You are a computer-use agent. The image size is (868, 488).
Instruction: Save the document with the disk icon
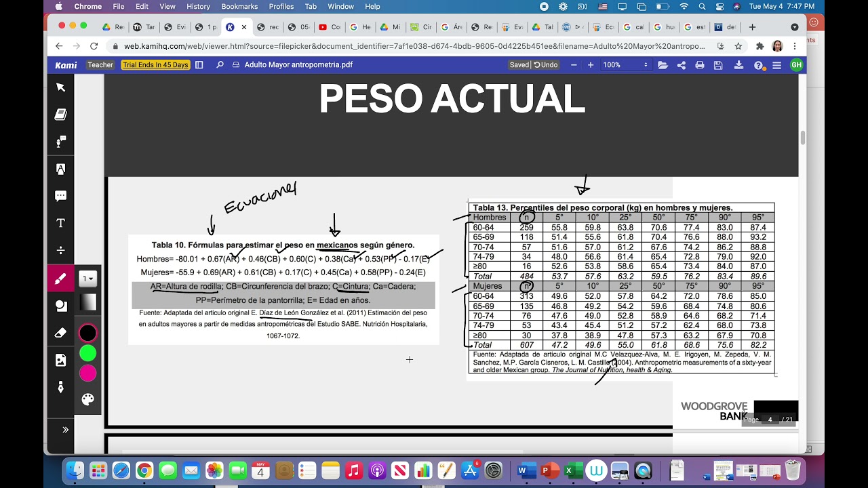pos(718,65)
